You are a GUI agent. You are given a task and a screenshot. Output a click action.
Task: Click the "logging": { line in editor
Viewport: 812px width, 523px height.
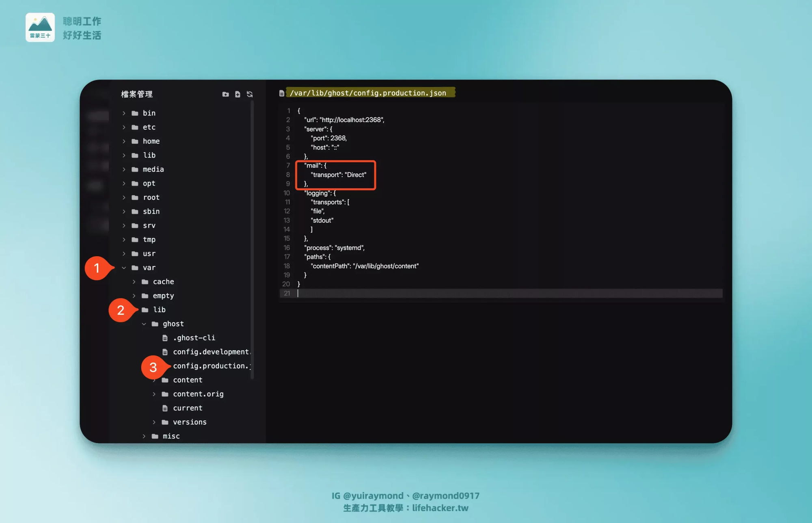click(x=320, y=193)
